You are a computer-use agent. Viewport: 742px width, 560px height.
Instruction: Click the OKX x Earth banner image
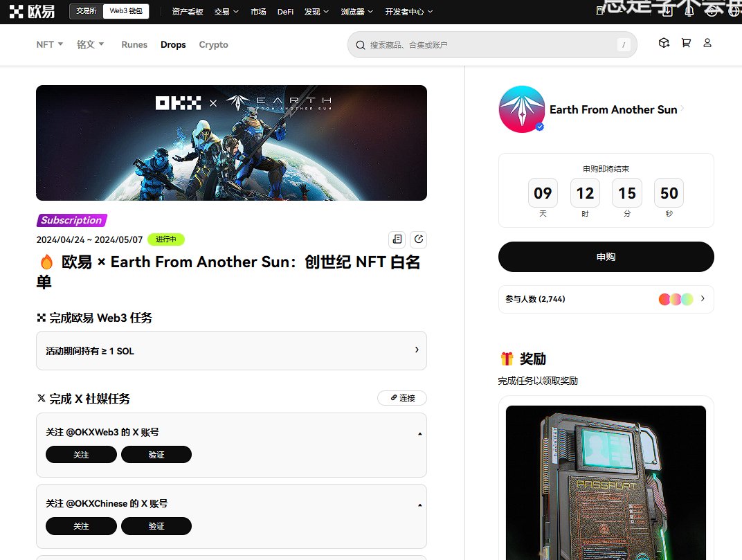[x=231, y=143]
